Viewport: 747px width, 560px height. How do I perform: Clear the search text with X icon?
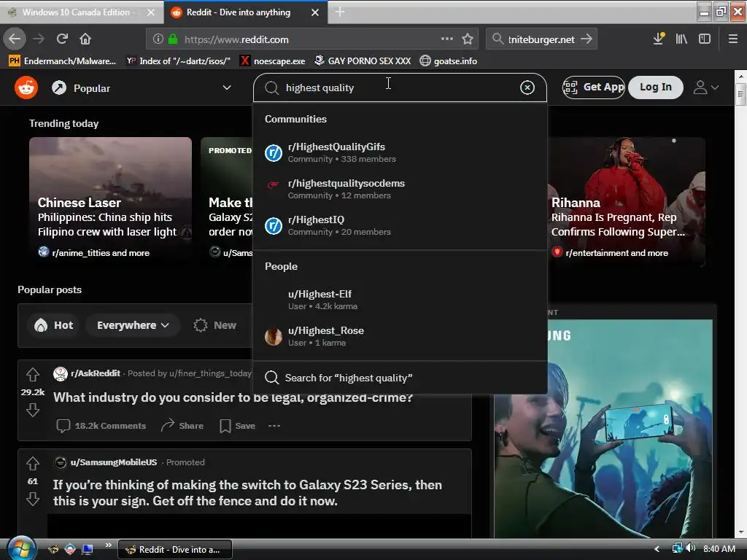(x=527, y=87)
